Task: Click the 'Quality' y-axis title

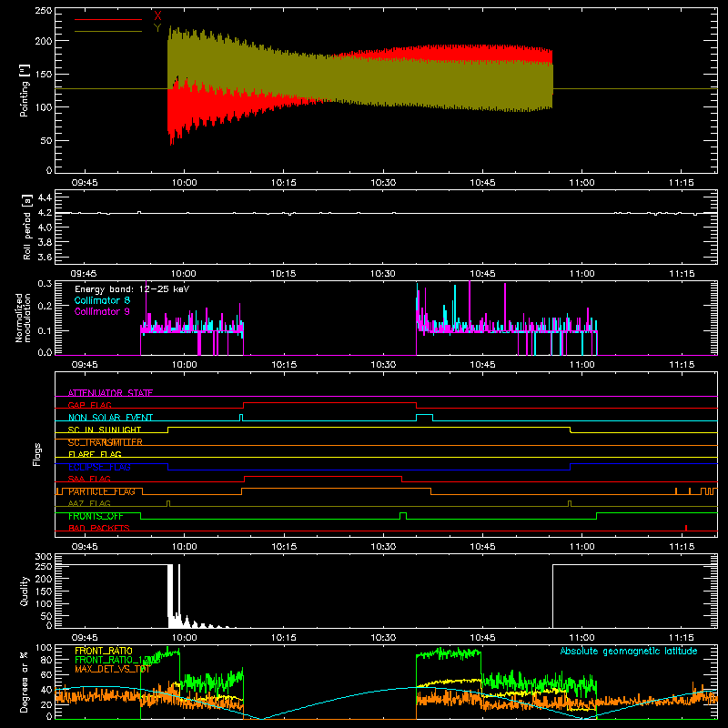Action: [x=25, y=591]
